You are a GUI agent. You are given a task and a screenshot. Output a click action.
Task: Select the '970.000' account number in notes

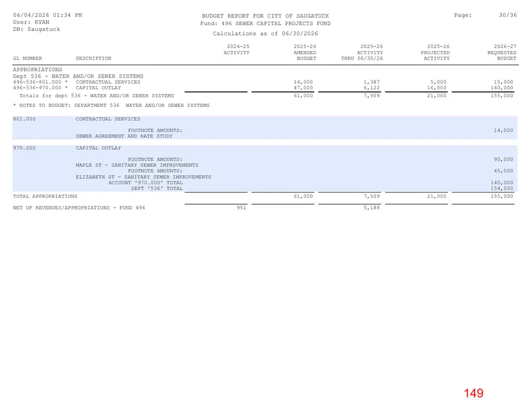[24, 148]
